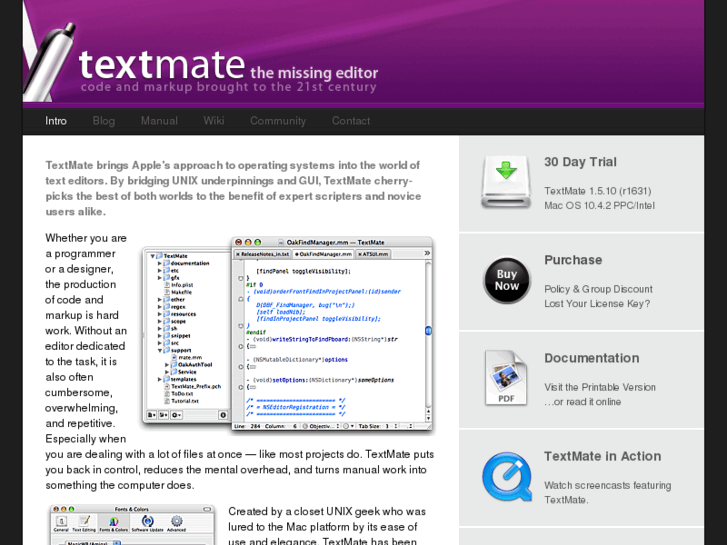Screen dimensions: 727x545
Task: Visit the Printable Version link
Action: pos(599,387)
